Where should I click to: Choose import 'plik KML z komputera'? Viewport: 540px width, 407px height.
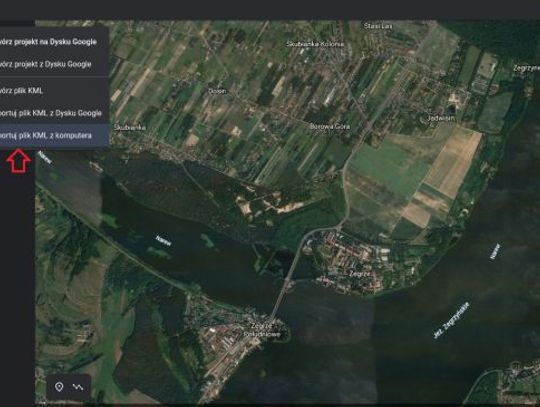tap(54, 135)
